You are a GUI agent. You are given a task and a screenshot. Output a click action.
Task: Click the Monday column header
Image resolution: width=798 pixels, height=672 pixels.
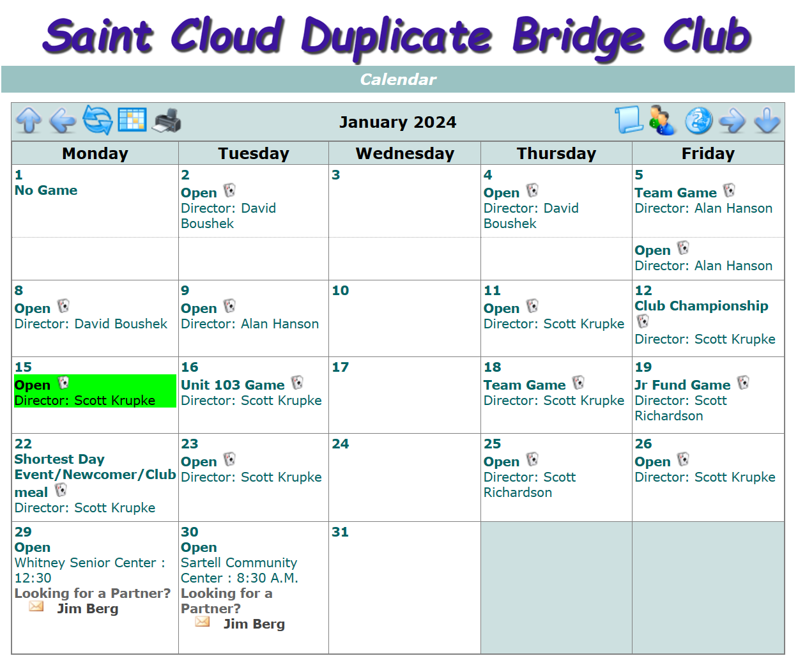click(x=95, y=153)
